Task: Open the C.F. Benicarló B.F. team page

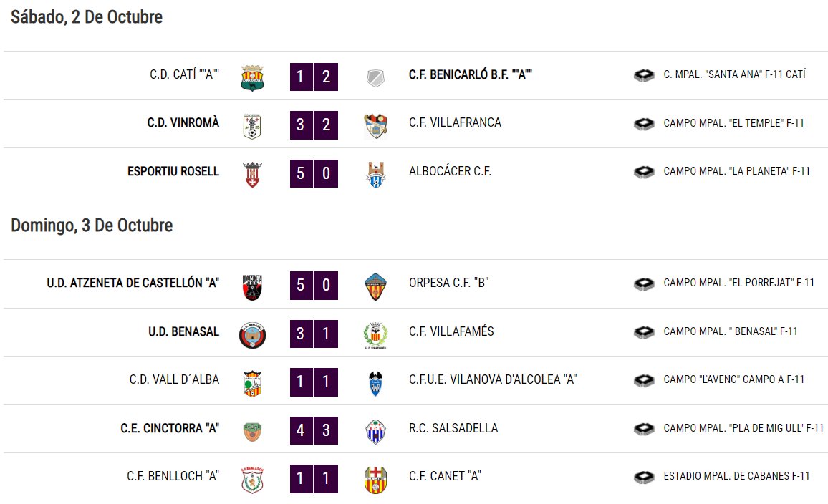Action: 470,74
